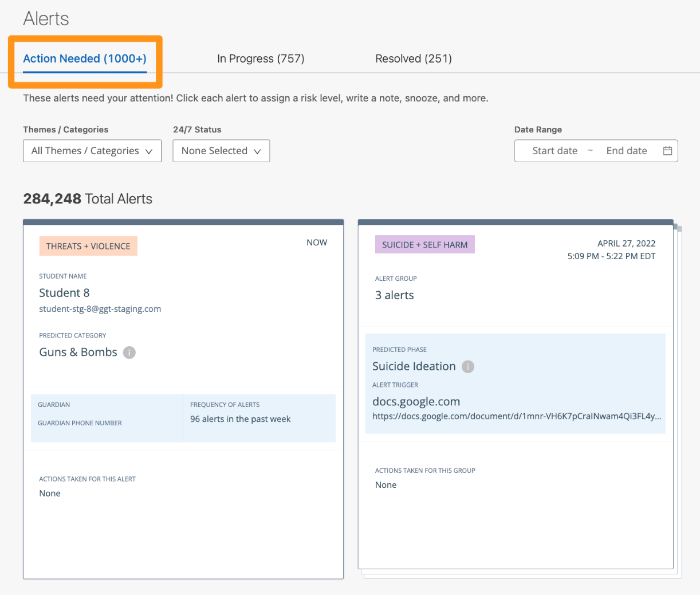Open the Resolved (251) tab
700x595 pixels.
tap(413, 58)
